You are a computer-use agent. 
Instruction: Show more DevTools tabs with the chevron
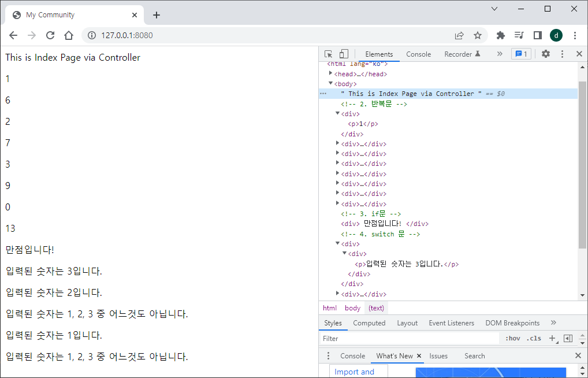(x=500, y=54)
